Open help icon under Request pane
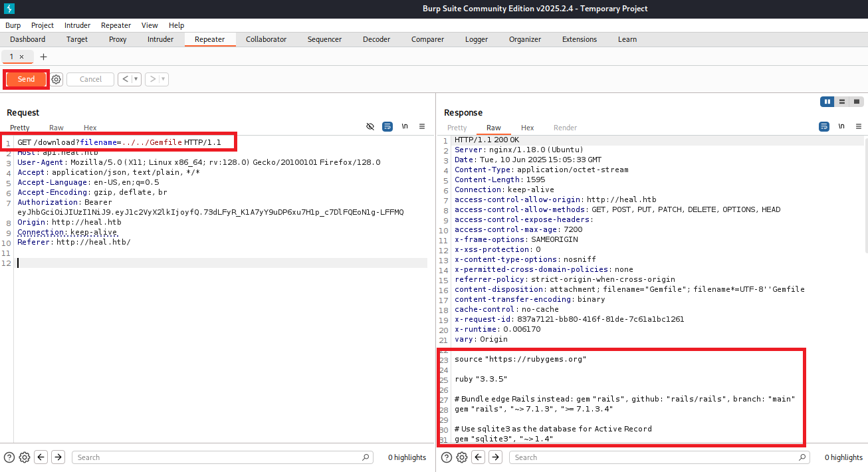This screenshot has width=868, height=472. (x=9, y=457)
